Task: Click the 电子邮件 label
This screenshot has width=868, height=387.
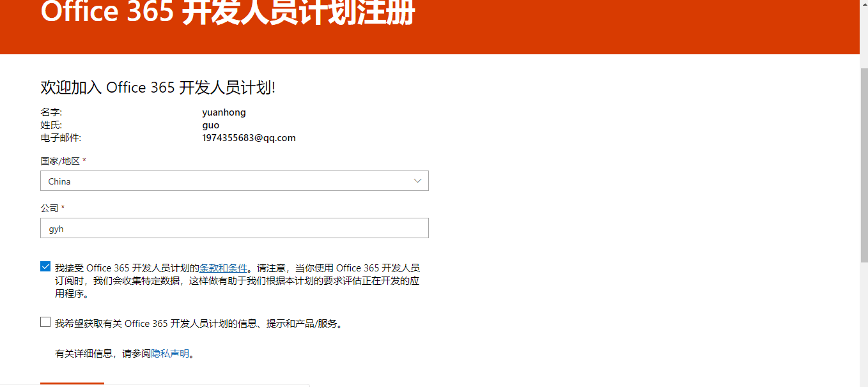Action: [x=61, y=138]
